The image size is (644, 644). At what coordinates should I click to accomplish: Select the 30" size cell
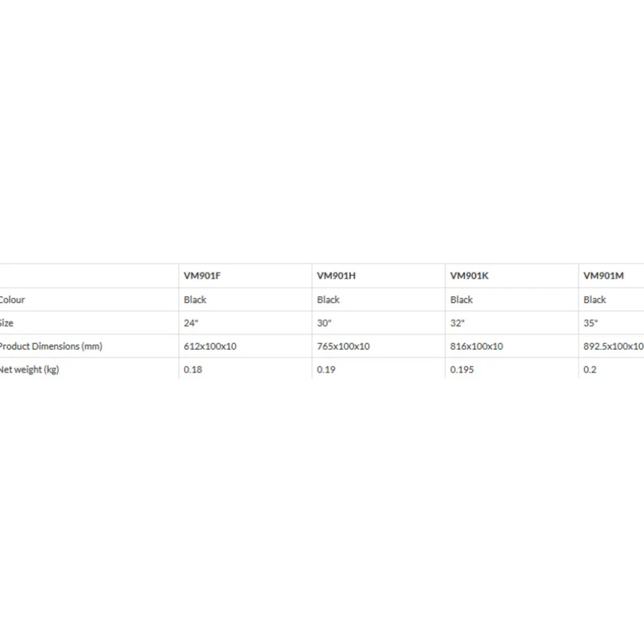[325, 323]
